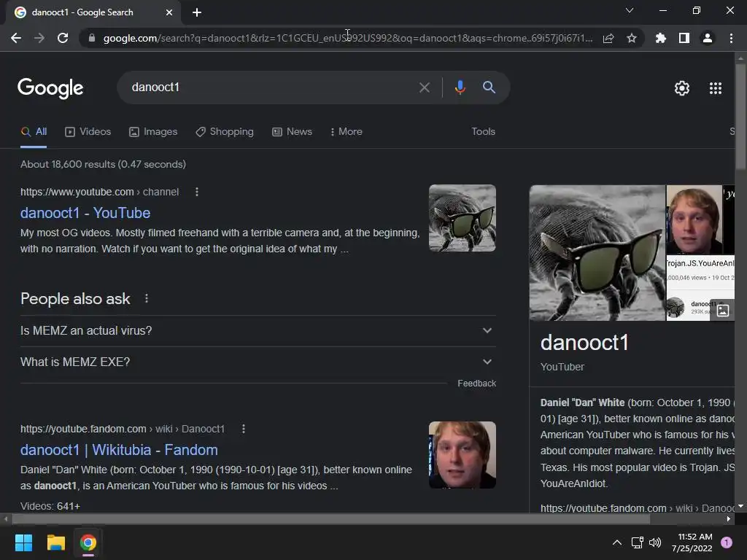Click the Chrome taskbar icon
This screenshot has height=560, width=747.
[x=88, y=542]
